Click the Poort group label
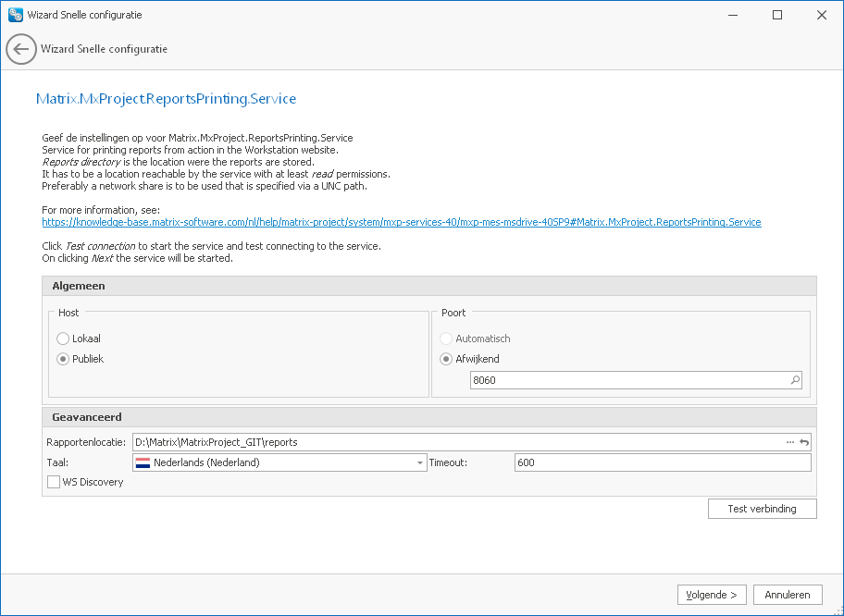 pyautogui.click(x=453, y=313)
